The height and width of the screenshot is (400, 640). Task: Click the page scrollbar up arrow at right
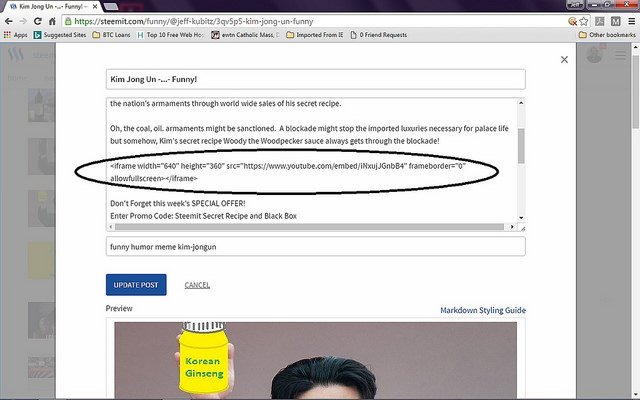point(636,48)
